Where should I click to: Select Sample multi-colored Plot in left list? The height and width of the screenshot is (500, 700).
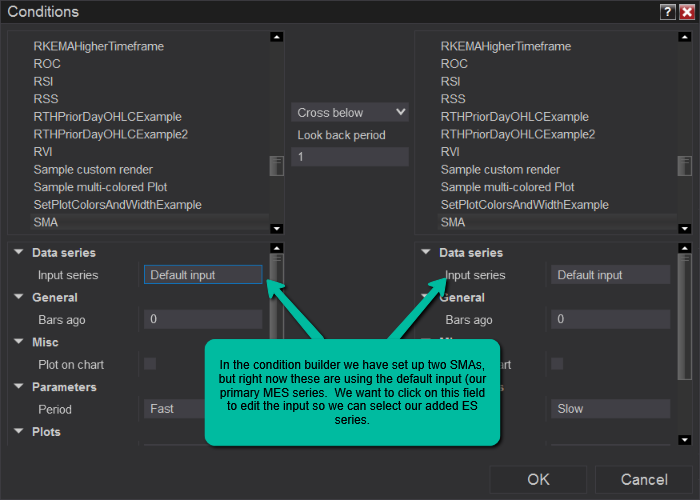[100, 187]
